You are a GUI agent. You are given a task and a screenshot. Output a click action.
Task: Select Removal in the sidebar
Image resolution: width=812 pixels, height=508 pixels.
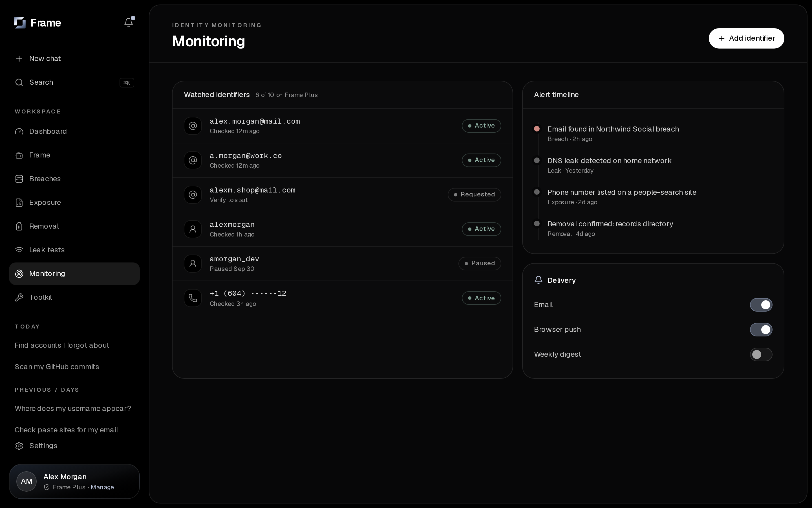point(74,226)
